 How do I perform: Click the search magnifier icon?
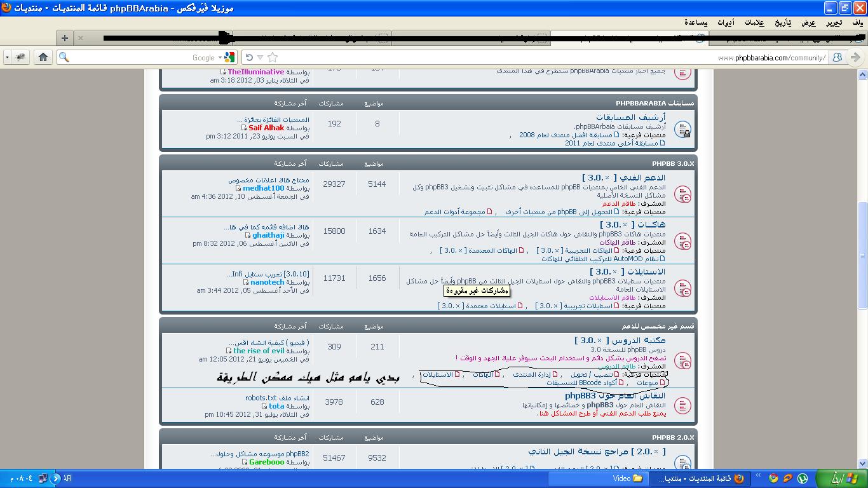(x=64, y=57)
